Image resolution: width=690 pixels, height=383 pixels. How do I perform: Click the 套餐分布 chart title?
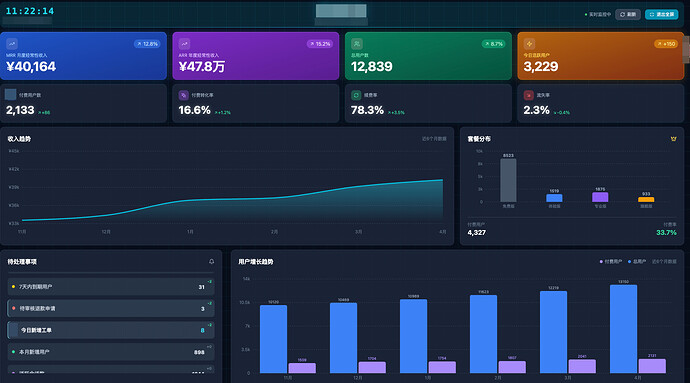click(x=479, y=139)
